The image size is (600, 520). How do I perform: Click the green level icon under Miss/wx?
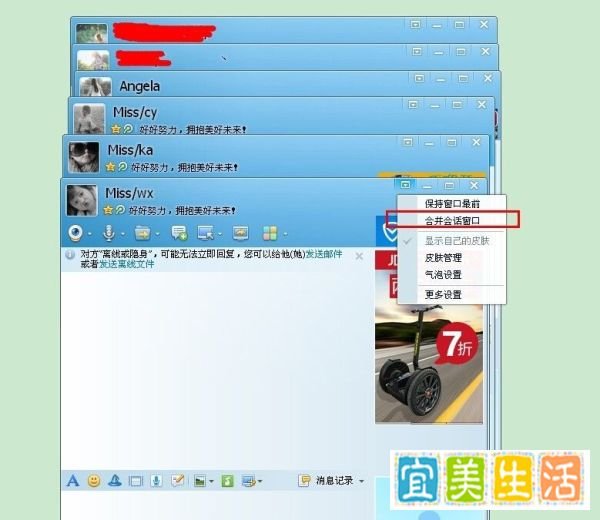[121, 210]
